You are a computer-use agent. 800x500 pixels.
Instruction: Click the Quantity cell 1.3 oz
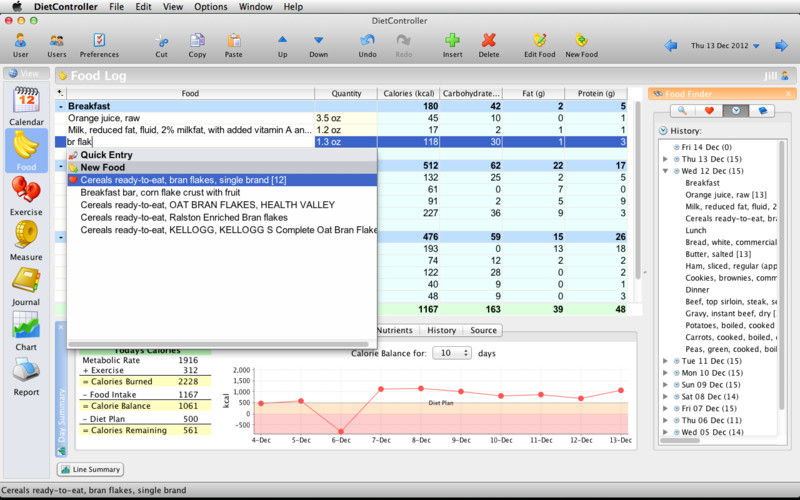(x=346, y=142)
